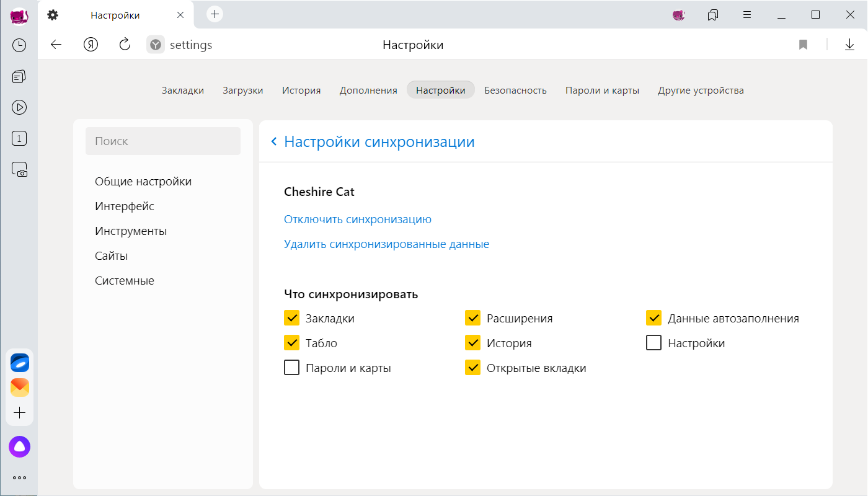Click the Alice voice assistant icon

click(x=19, y=446)
